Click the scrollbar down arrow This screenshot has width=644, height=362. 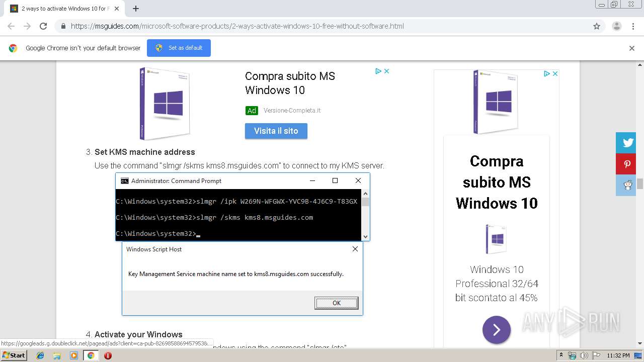tap(640, 344)
